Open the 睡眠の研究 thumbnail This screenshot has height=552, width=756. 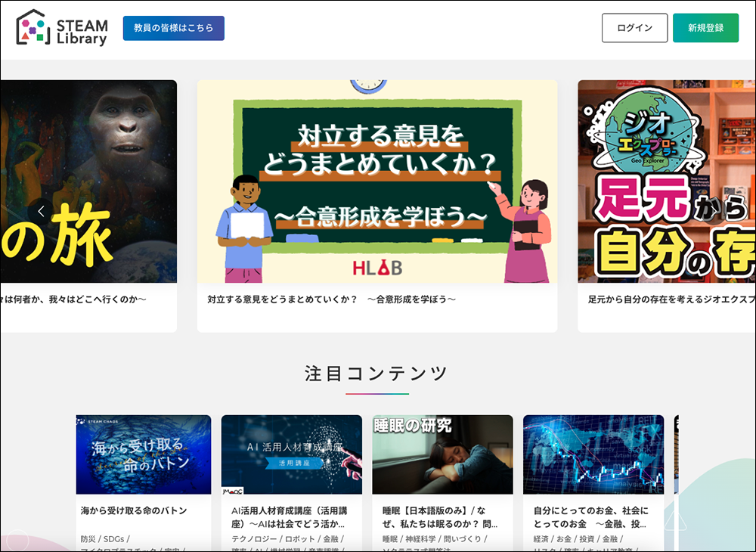[442, 454]
